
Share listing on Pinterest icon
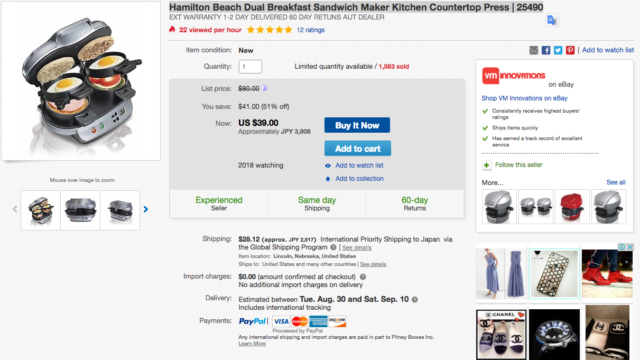click(570, 50)
